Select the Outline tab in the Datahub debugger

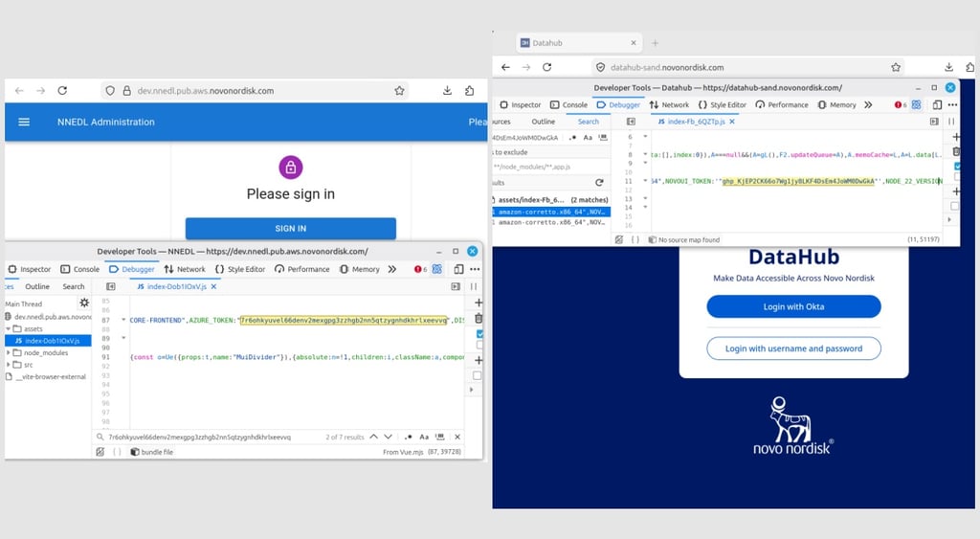[544, 122]
